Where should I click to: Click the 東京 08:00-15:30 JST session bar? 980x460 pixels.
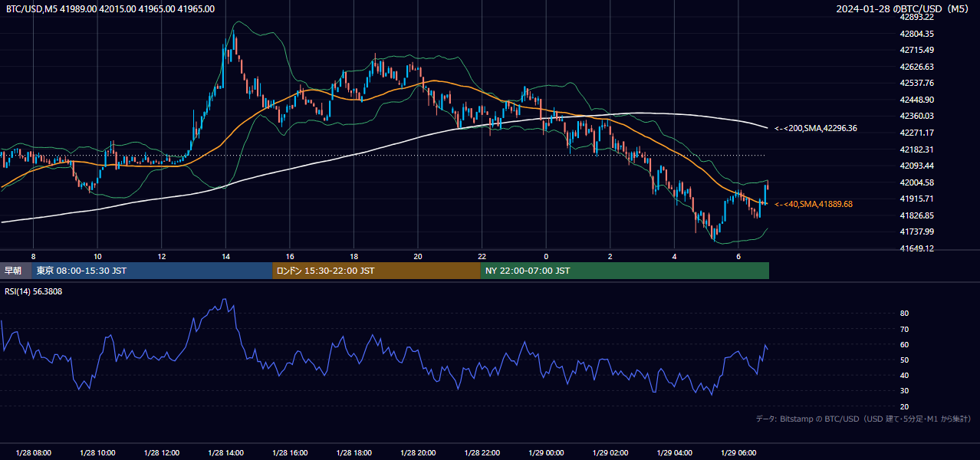pos(152,271)
